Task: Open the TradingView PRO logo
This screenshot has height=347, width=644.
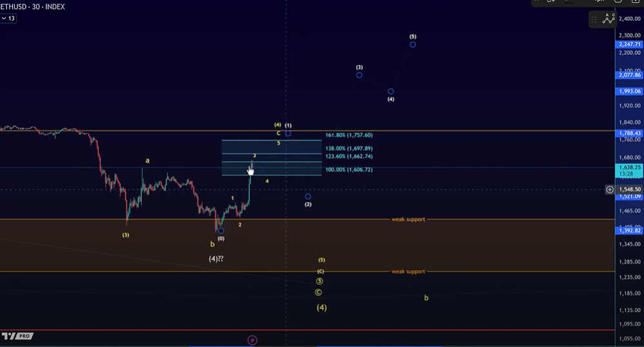Action: (17, 336)
